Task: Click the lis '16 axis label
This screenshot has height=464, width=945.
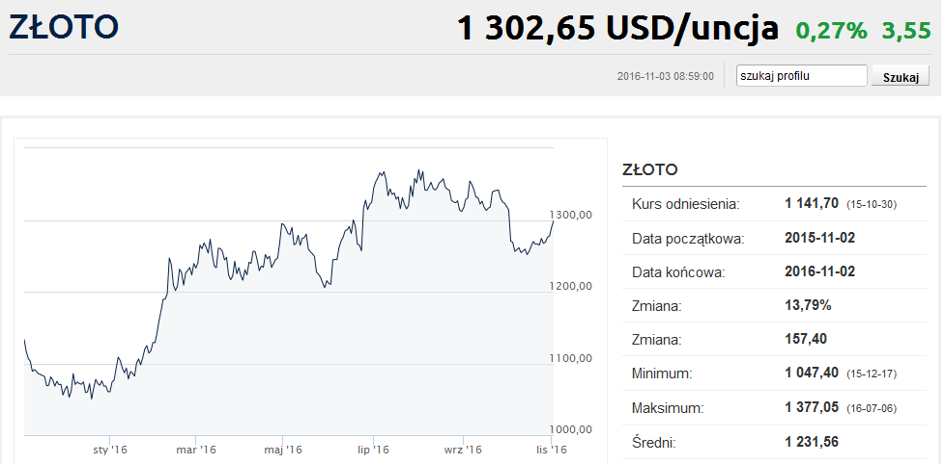Action: click(551, 450)
